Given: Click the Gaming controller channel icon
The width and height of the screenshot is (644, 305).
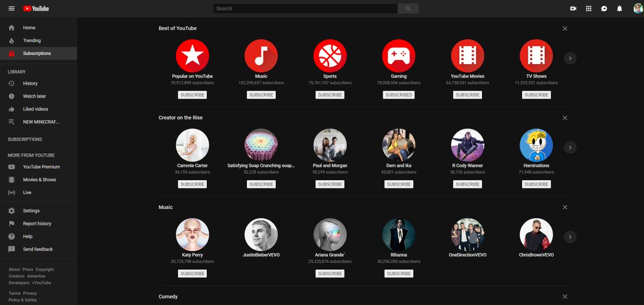Looking at the screenshot, I should point(399,56).
